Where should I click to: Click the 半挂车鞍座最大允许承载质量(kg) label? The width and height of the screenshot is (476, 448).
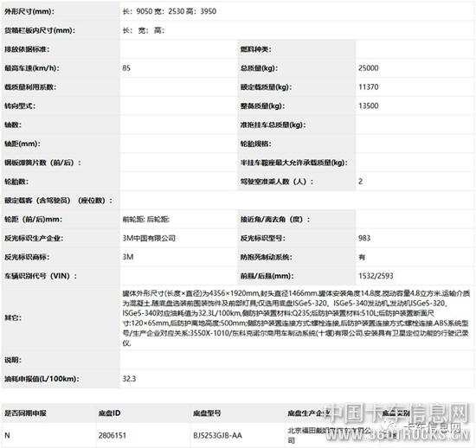(x=294, y=163)
